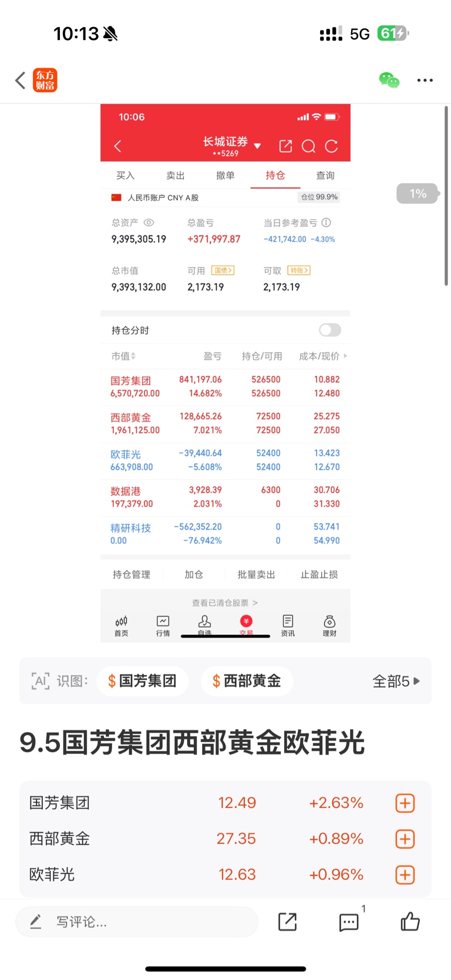Screen dimensions: 451x980
Task: Tap the back arrow beside the 东方财富 logo
Action: [x=21, y=80]
